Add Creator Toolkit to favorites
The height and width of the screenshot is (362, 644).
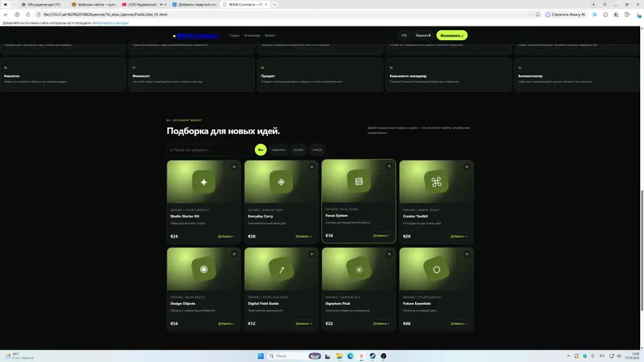point(467,167)
